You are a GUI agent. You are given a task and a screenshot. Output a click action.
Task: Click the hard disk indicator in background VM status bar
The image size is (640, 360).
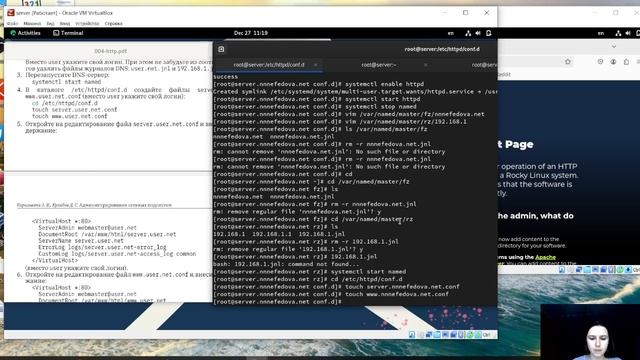coord(562,270)
